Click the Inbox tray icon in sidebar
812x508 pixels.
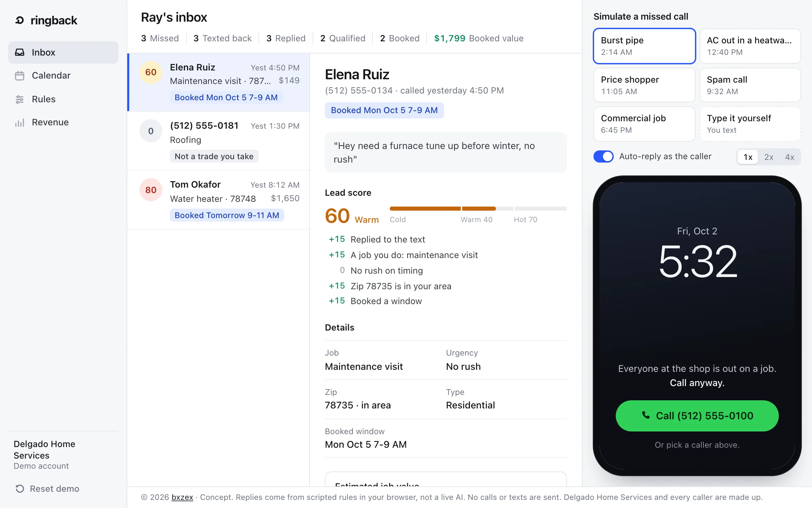[x=20, y=52]
